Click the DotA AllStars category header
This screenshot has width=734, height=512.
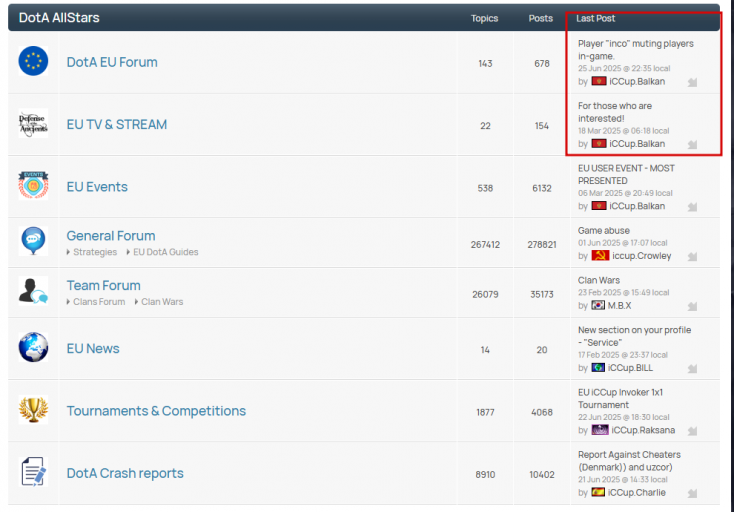[59, 18]
